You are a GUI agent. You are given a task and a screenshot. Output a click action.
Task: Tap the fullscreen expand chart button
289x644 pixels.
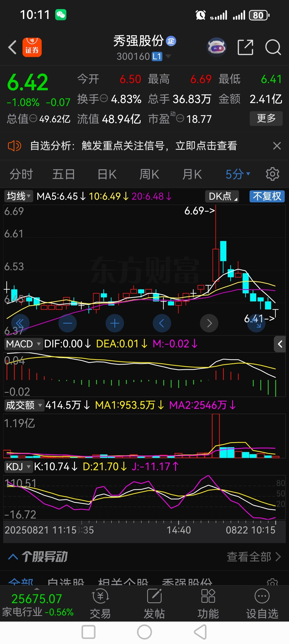pyautogui.click(x=256, y=323)
